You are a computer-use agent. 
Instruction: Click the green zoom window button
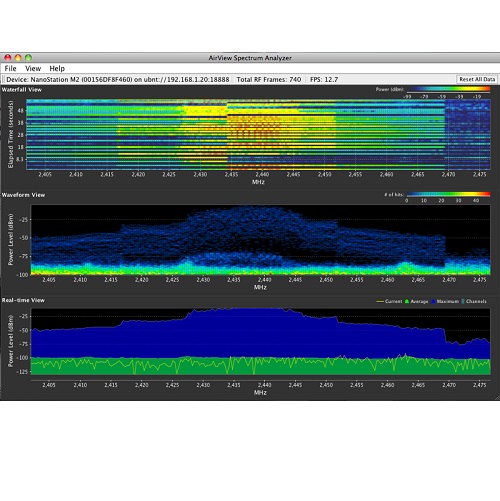coord(28,58)
